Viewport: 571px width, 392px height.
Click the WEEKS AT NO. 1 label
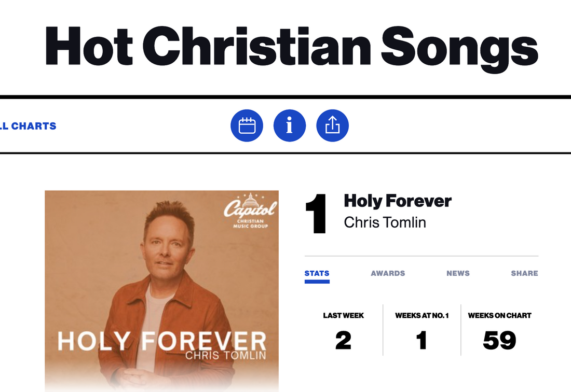click(422, 315)
